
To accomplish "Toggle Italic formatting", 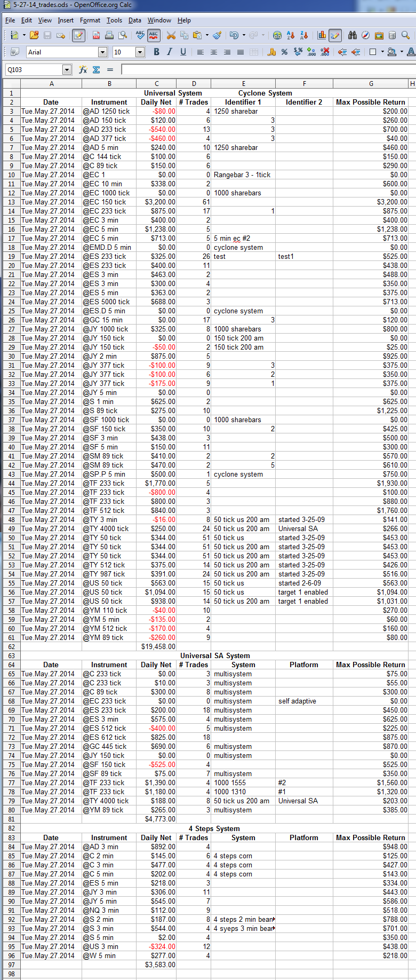I will coord(170,52).
